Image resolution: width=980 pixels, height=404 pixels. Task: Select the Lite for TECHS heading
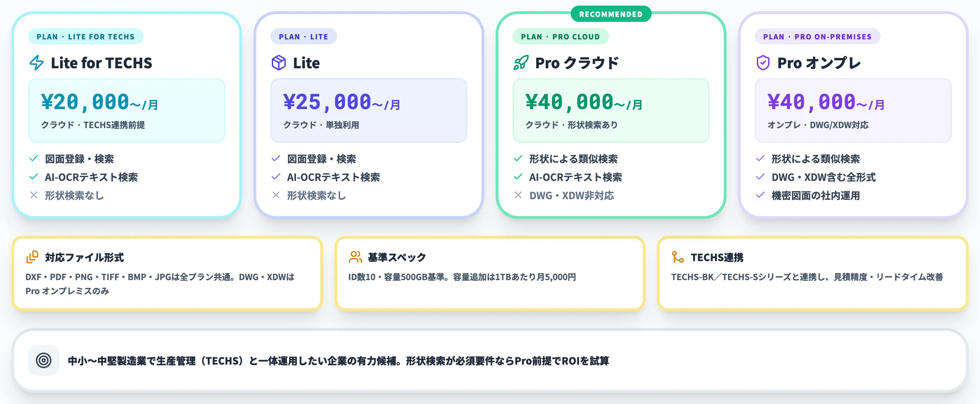[102, 63]
